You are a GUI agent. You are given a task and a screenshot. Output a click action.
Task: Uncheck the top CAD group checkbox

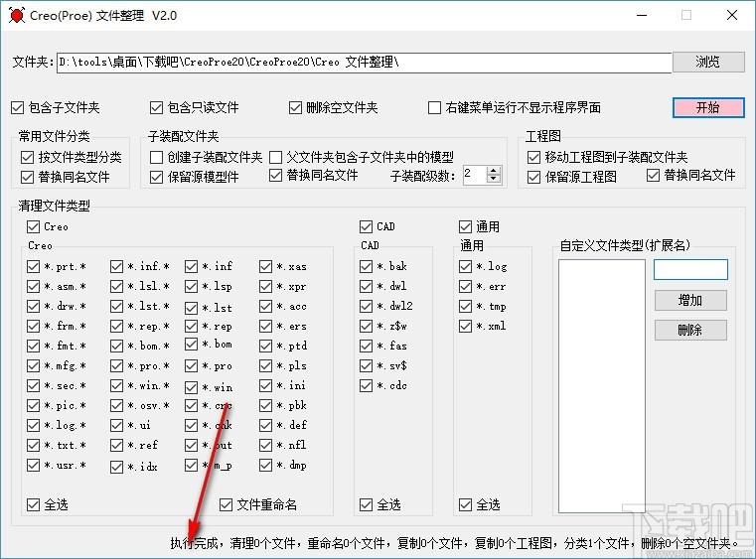[366, 226]
